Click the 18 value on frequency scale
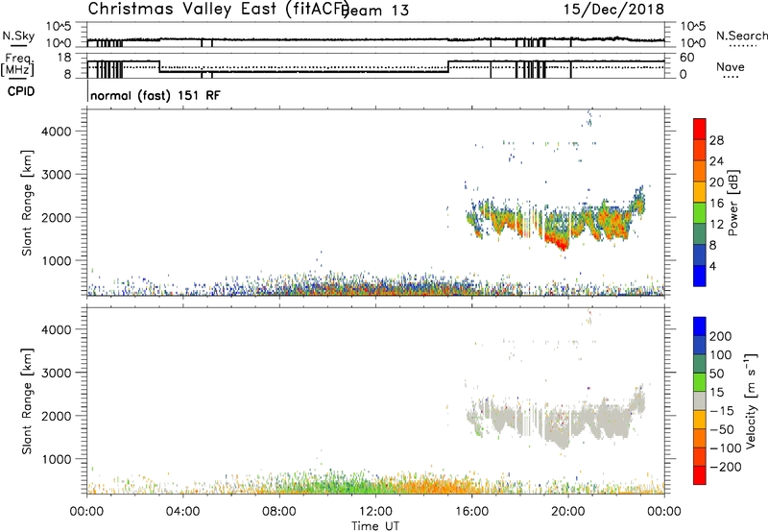The height and width of the screenshot is (532, 768). [64, 58]
